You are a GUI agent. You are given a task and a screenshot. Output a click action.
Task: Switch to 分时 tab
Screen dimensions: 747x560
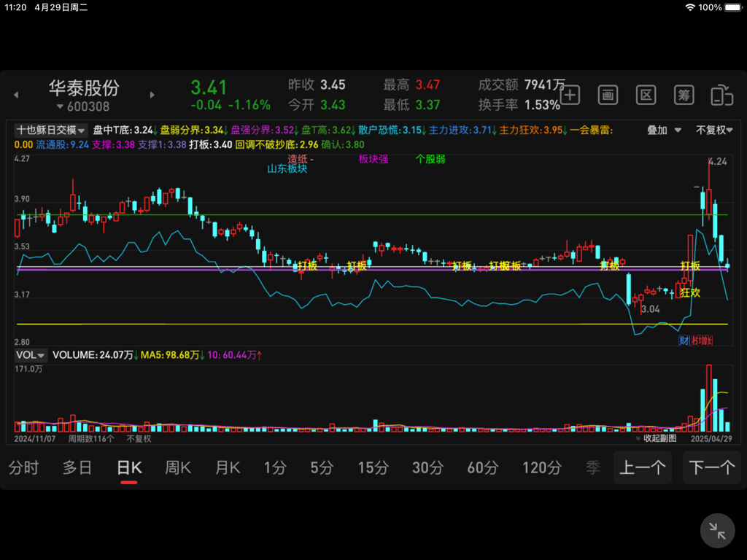pos(23,467)
